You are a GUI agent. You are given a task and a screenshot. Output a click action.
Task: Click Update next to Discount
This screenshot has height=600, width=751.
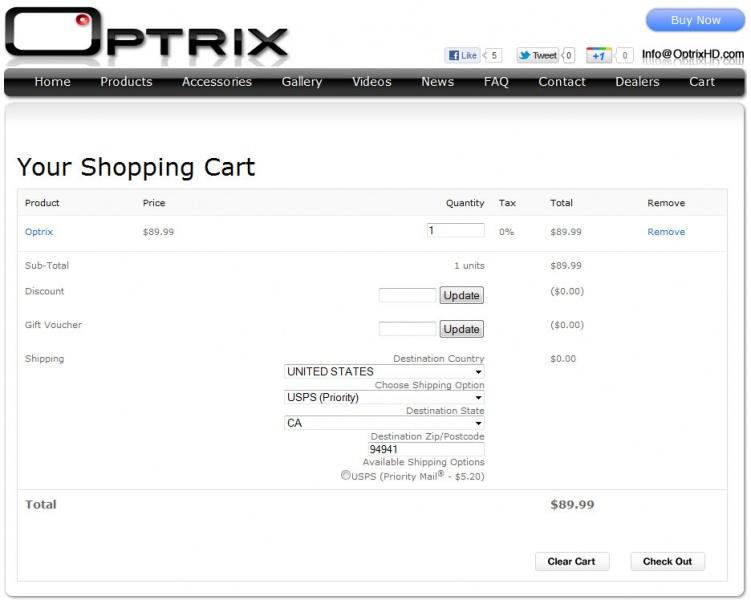point(462,295)
